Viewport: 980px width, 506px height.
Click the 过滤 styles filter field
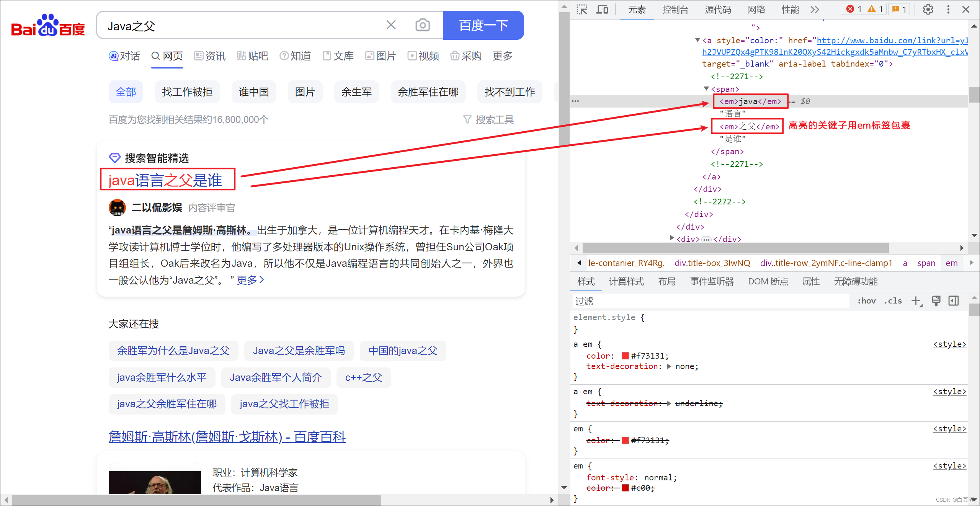tap(711, 301)
